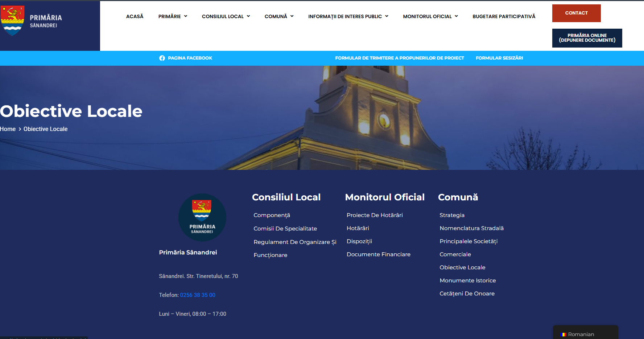Screen dimensions: 644x339
Task: Expand the Primărie dropdown menu
Action: (173, 16)
